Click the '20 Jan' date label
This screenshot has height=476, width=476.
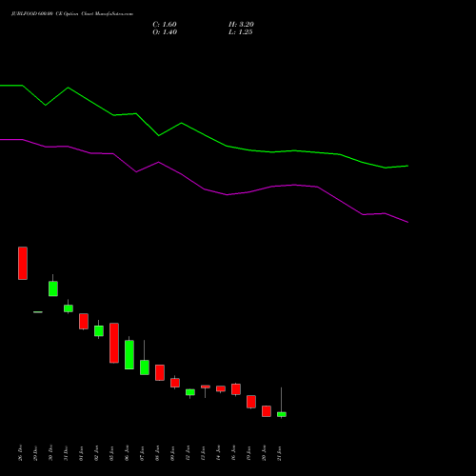264,453
